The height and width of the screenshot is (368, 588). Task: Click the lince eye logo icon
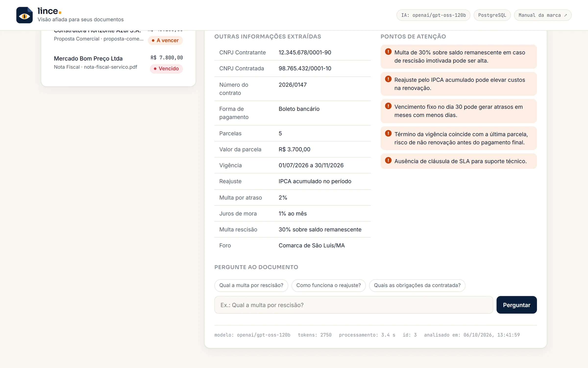click(x=24, y=15)
